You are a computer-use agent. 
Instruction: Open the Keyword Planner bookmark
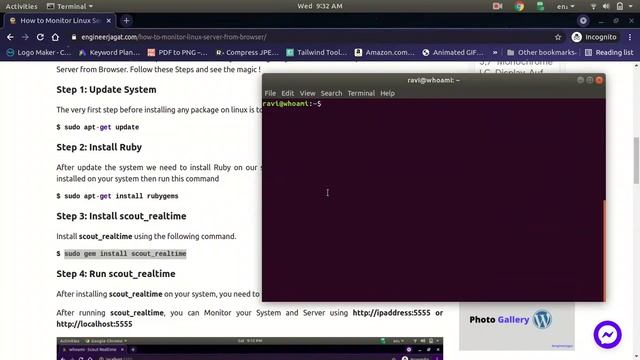tap(109, 52)
